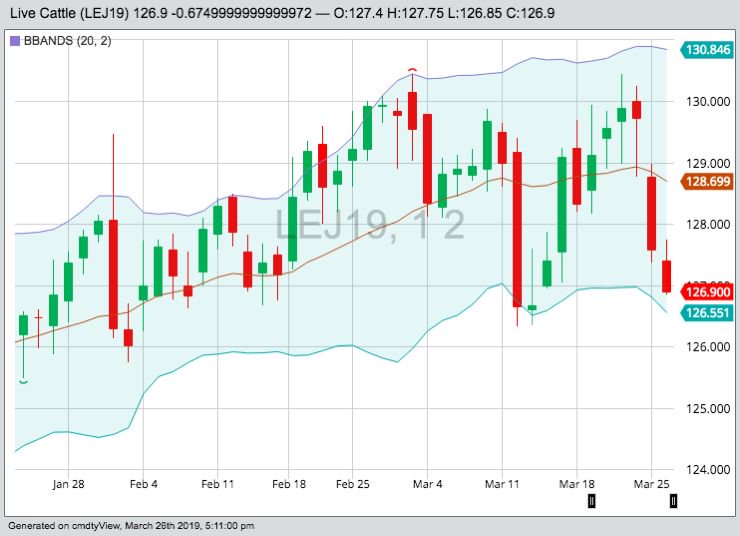This screenshot has width=740, height=536.
Task: Click the timeline marker below Mar 18
Action: (x=591, y=501)
